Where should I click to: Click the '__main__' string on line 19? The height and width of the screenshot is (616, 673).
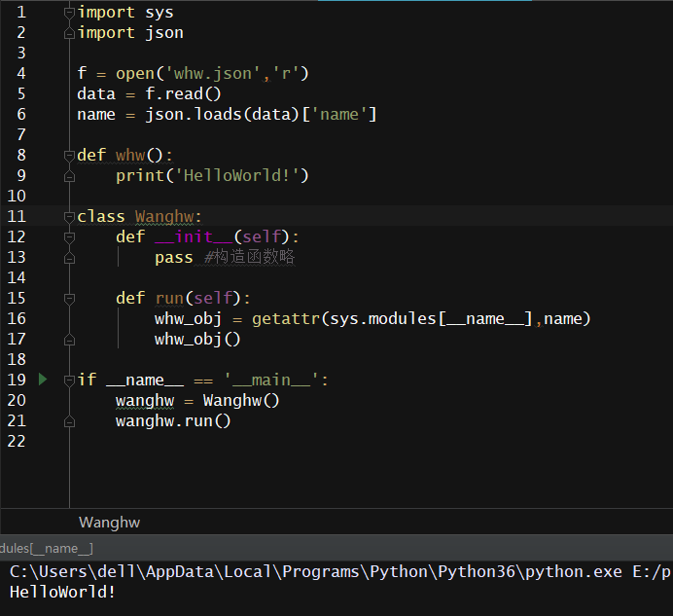coord(271,380)
